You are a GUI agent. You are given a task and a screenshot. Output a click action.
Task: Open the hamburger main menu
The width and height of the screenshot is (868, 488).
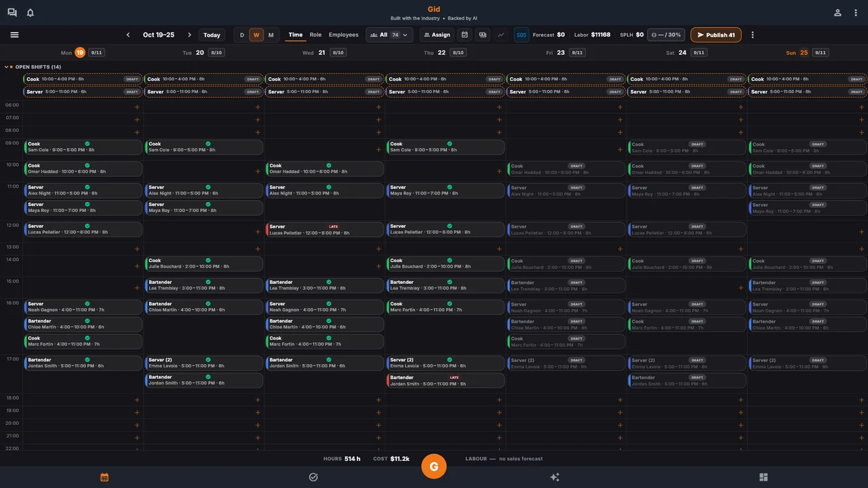pyautogui.click(x=14, y=35)
